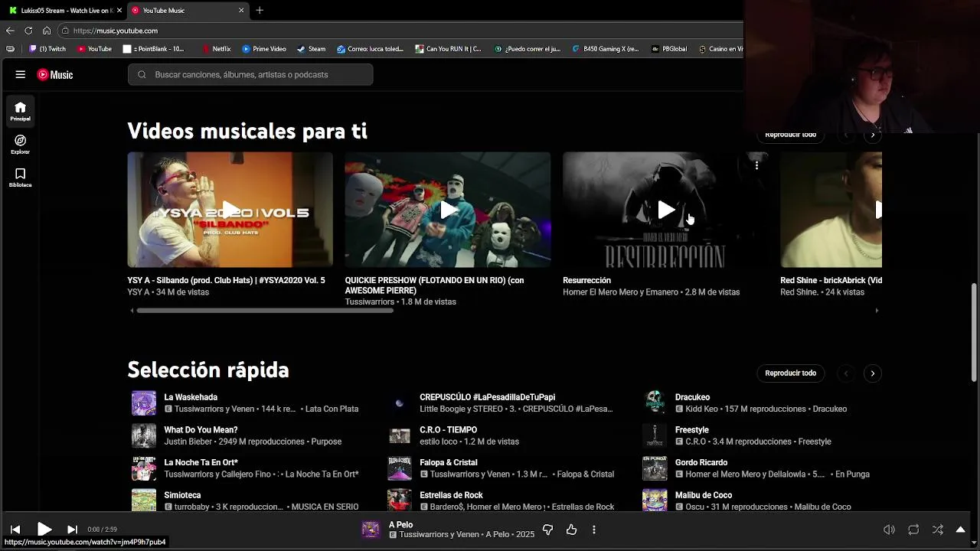Viewport: 980px width, 551px height.
Task: Click YSY A channel name under Silbando
Action: (139, 292)
